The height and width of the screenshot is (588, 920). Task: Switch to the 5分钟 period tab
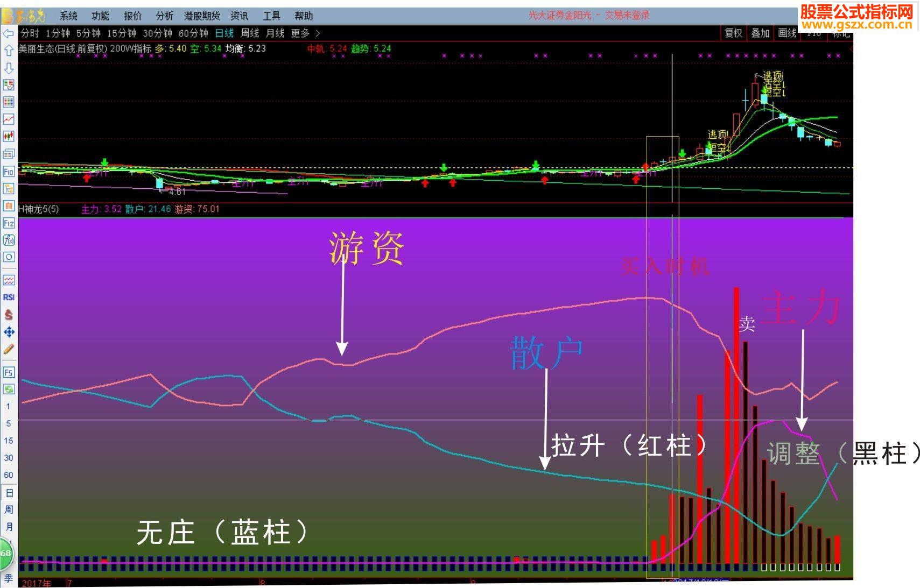click(88, 33)
